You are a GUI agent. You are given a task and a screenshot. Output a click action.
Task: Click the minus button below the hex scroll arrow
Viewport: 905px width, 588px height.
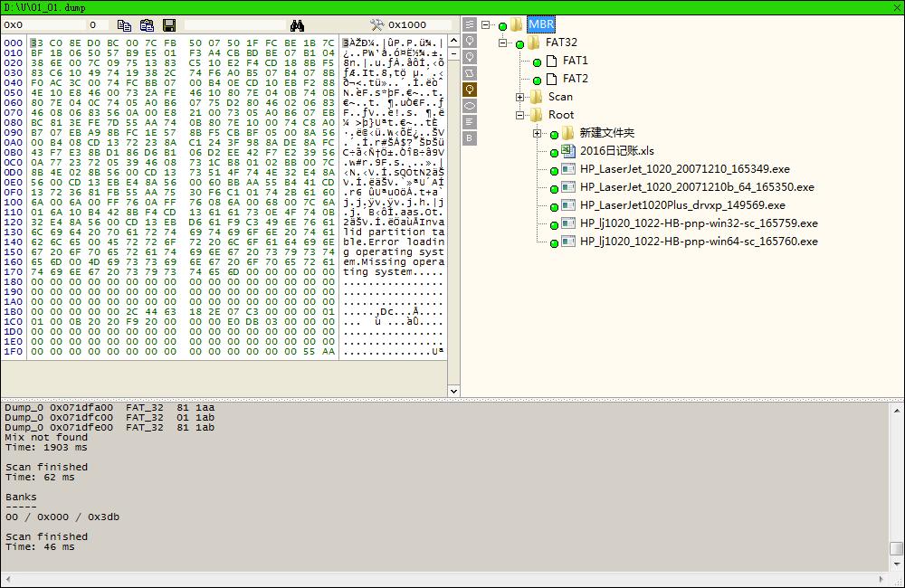point(453,53)
